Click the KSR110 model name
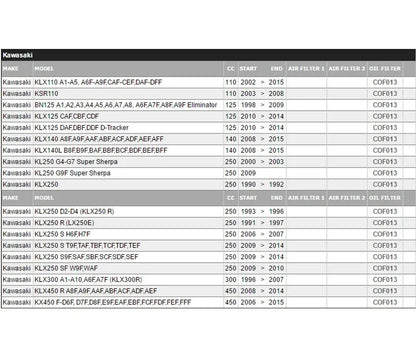Viewport: 416px width, 361px height. tap(46, 94)
